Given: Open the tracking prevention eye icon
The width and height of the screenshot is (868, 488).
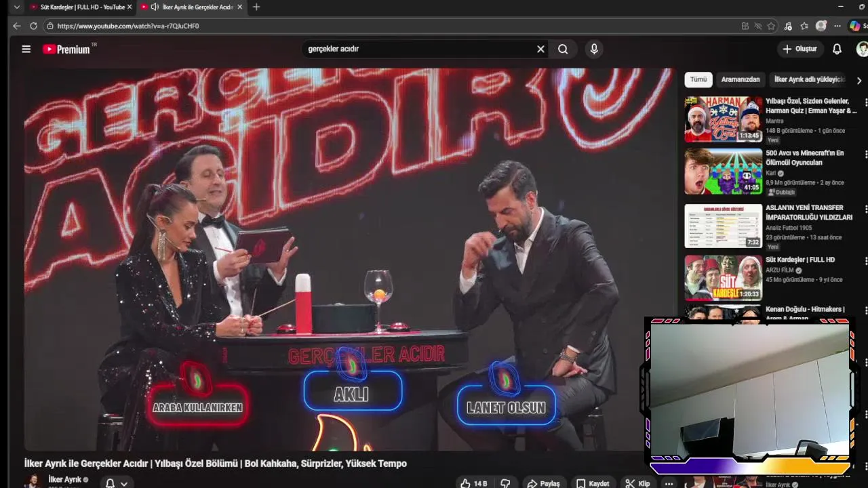Looking at the screenshot, I should pyautogui.click(x=758, y=26).
